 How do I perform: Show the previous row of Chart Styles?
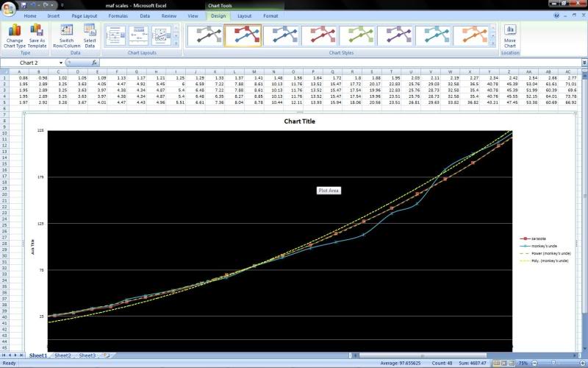coord(493,28)
